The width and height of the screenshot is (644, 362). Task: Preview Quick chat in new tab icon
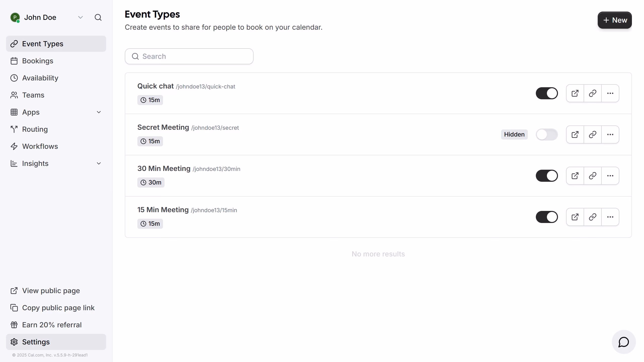pyautogui.click(x=575, y=93)
